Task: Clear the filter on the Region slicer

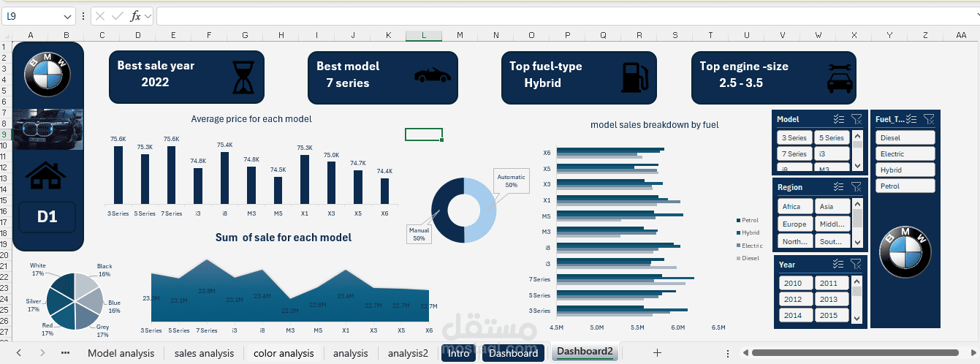Action: click(856, 187)
